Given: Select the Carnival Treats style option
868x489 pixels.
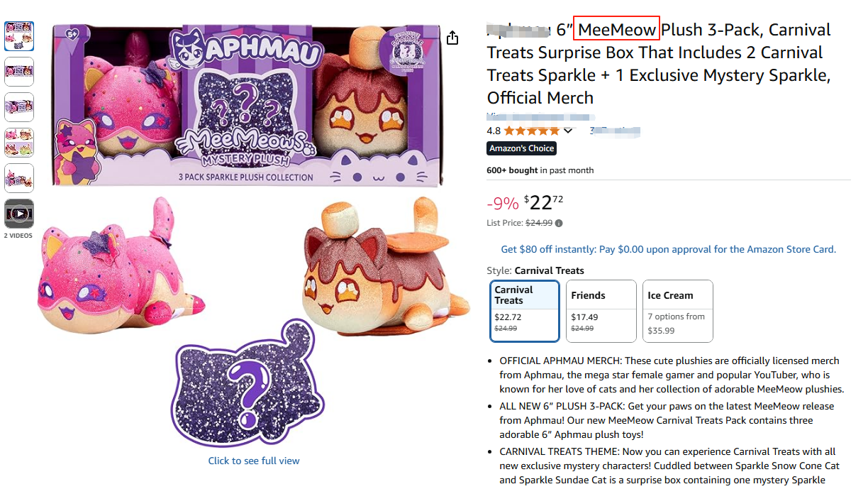Looking at the screenshot, I should coord(525,311).
